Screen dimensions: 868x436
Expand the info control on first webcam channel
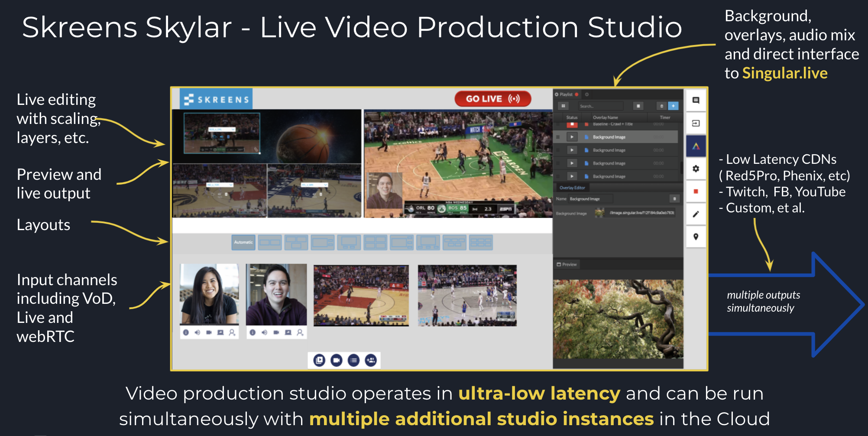(185, 333)
